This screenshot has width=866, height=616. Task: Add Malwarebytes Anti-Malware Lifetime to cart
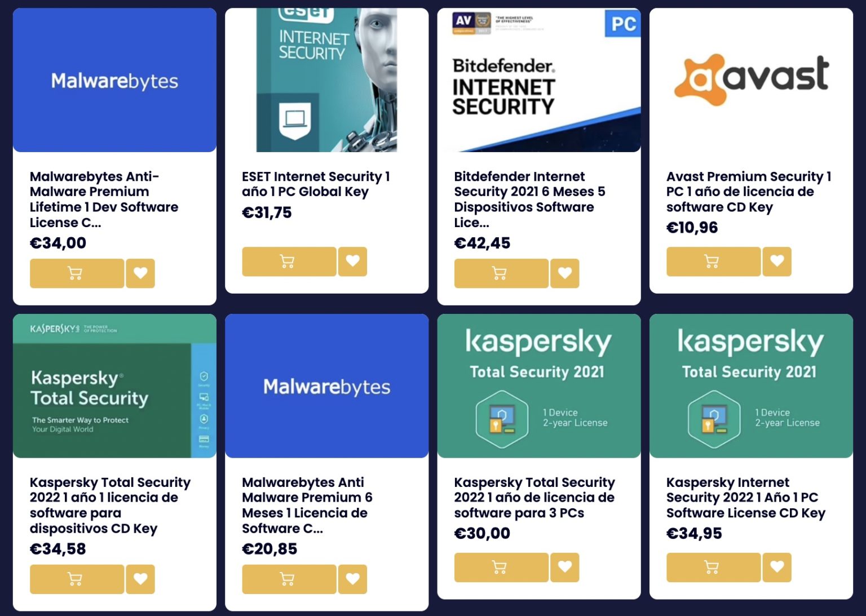(x=77, y=273)
